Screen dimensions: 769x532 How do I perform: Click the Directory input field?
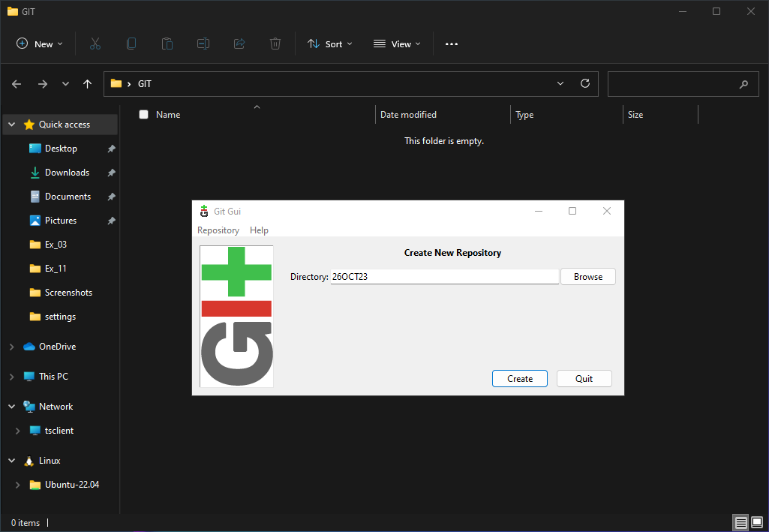pyautogui.click(x=444, y=277)
